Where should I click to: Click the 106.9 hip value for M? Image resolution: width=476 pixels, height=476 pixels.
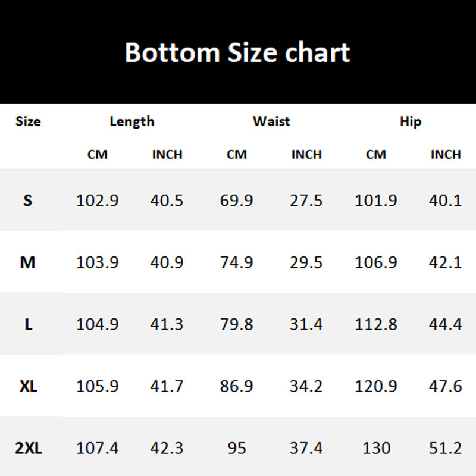(x=376, y=262)
